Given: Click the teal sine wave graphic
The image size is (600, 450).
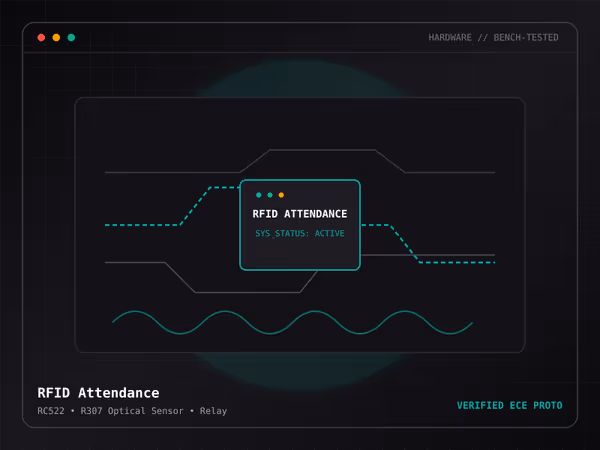Looking at the screenshot, I should (292, 323).
